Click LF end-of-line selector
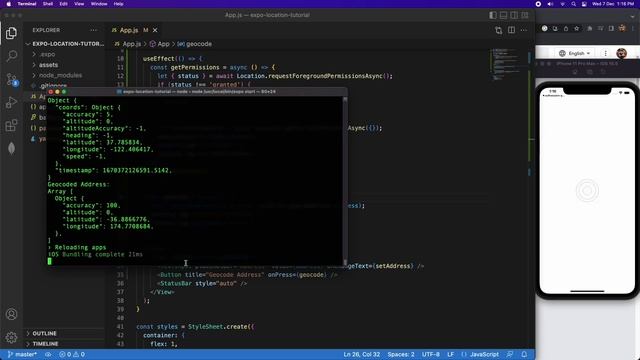 pos(450,354)
